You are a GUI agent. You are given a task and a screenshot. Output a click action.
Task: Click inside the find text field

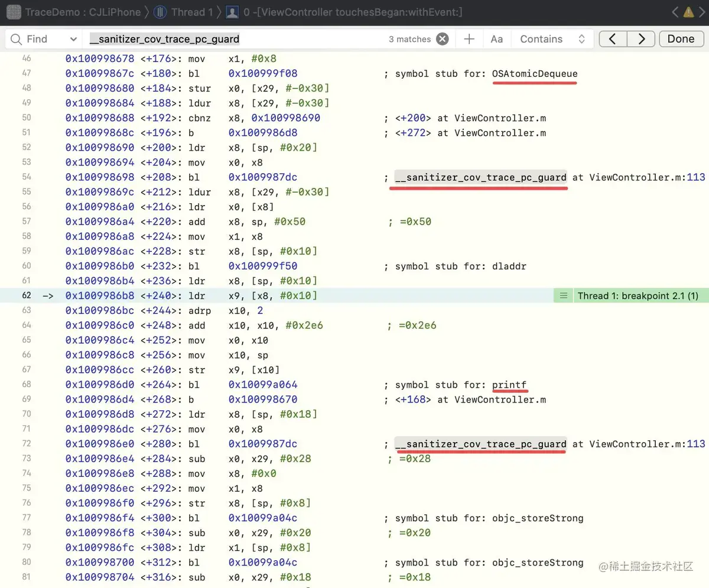tap(236, 39)
